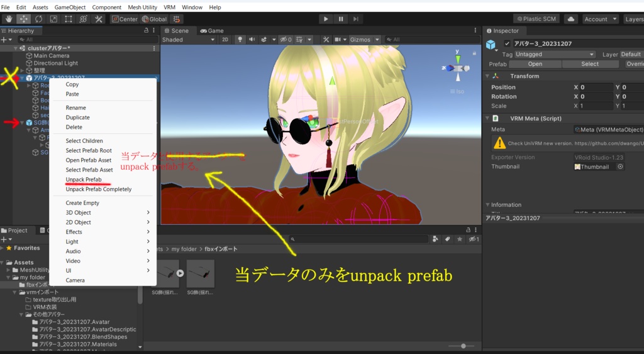
Task: Collapse the Information section
Action: [x=487, y=204]
